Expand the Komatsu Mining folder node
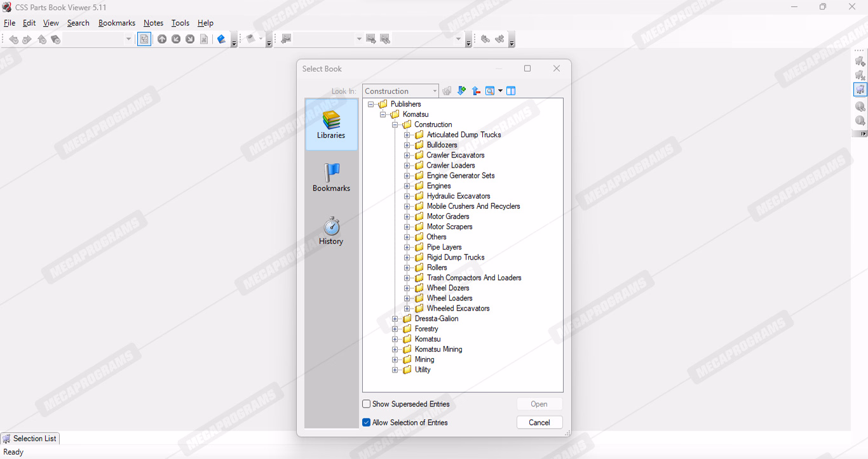 tap(395, 349)
